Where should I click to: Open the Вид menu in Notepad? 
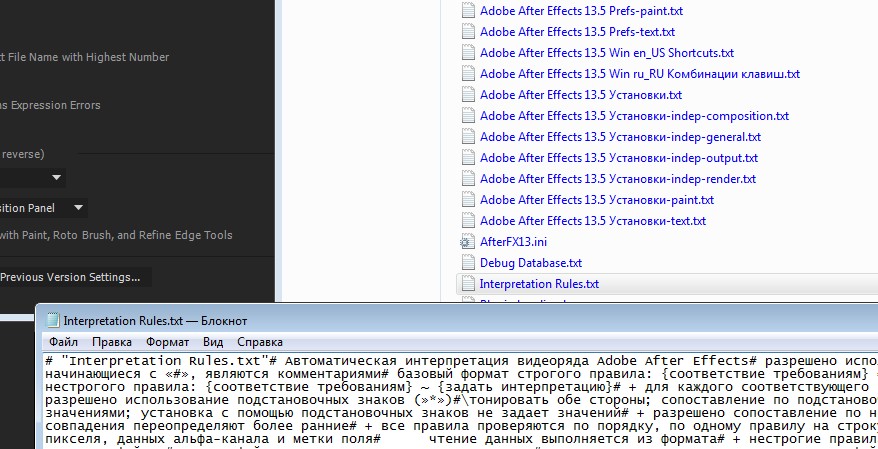click(x=213, y=342)
